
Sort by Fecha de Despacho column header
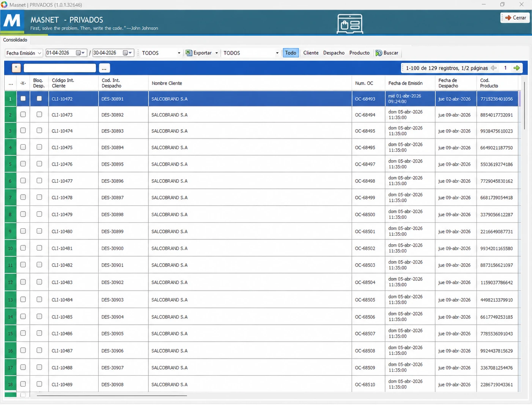coord(456,83)
